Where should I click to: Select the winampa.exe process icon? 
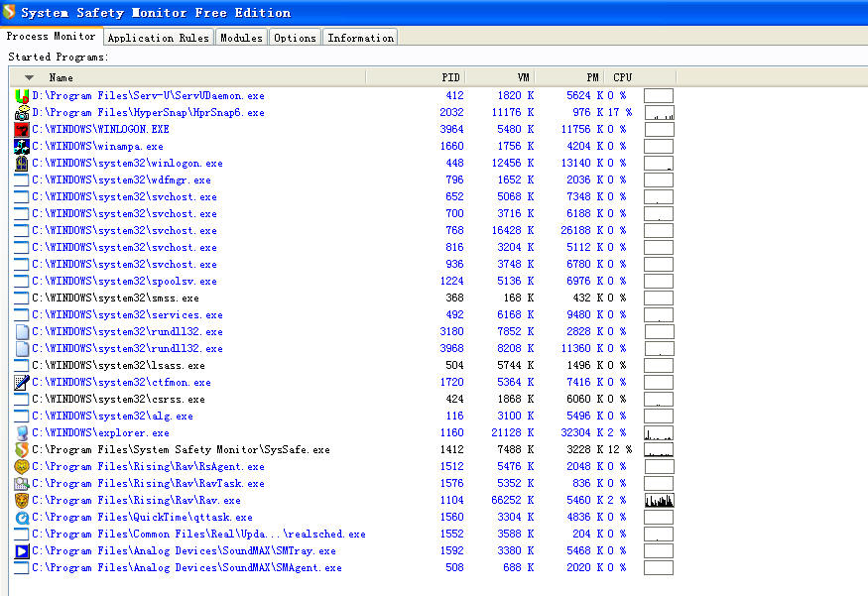[x=22, y=147]
